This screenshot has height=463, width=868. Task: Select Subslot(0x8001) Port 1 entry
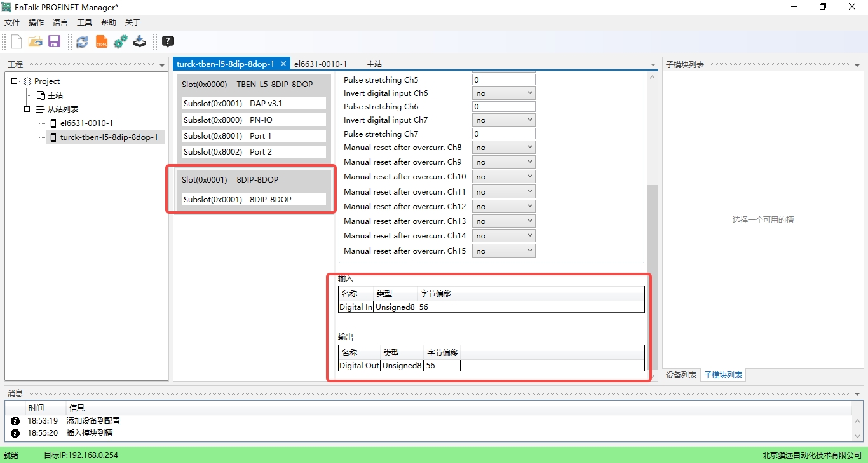(x=254, y=136)
